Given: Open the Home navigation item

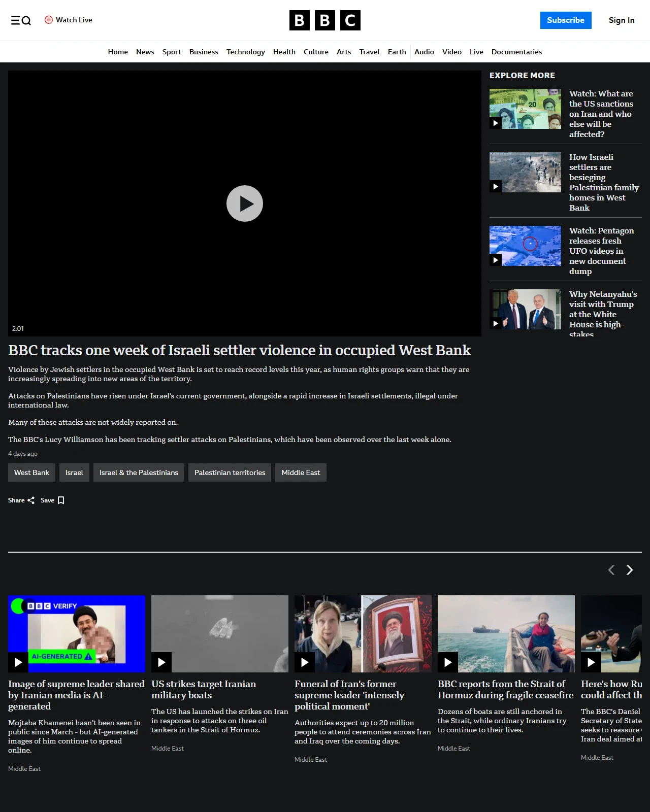Looking at the screenshot, I should click(118, 52).
